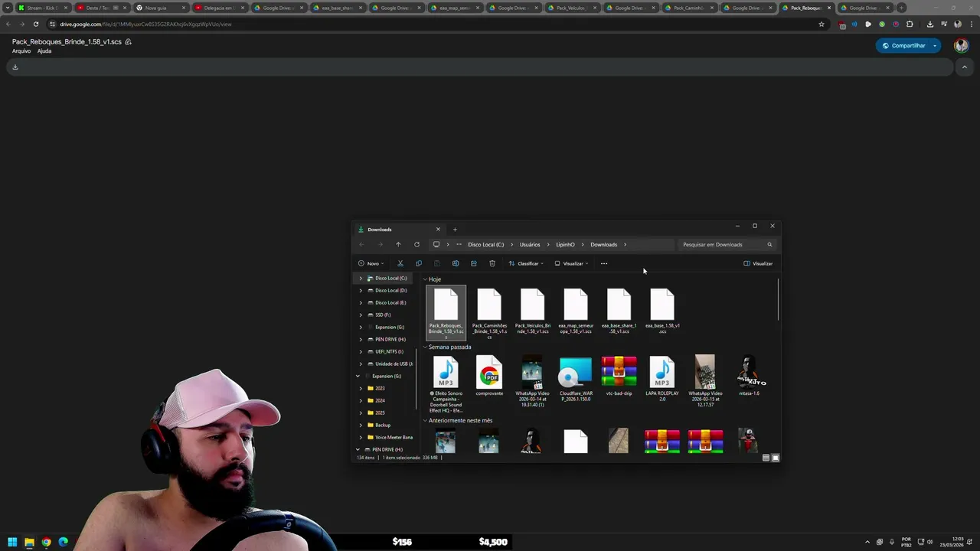Expand Disco Local (D:) in navigation tree
This screenshot has height=551, width=980.
(x=361, y=290)
